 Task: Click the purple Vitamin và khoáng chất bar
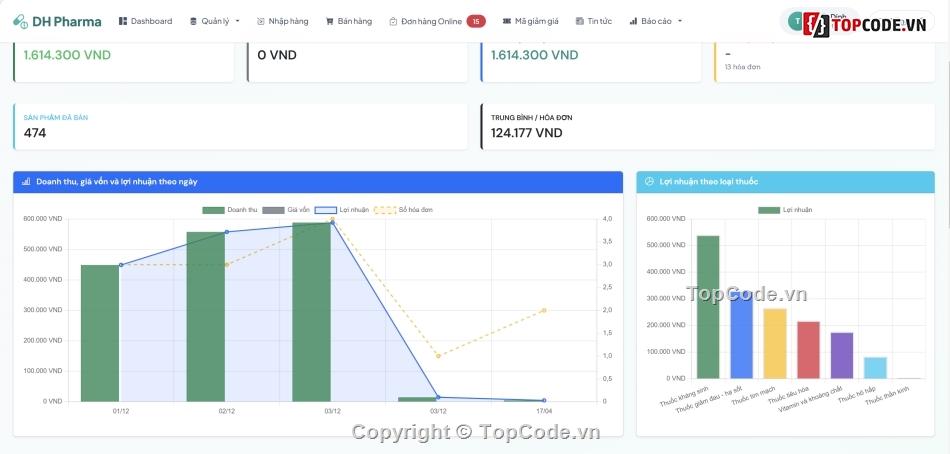point(842,355)
